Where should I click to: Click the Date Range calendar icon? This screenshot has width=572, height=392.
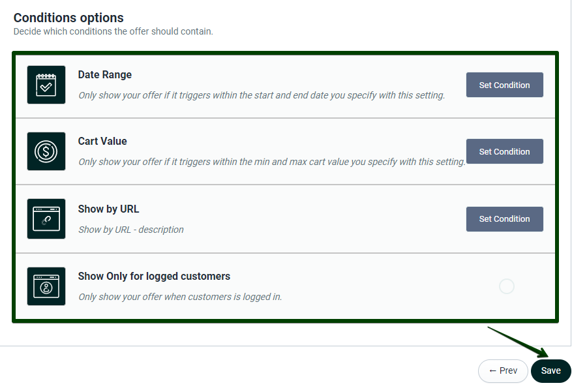tap(46, 85)
